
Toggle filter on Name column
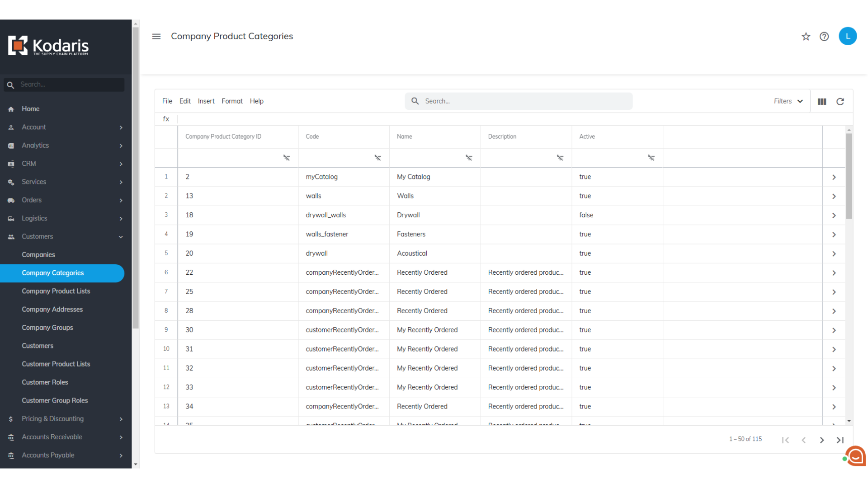point(469,158)
